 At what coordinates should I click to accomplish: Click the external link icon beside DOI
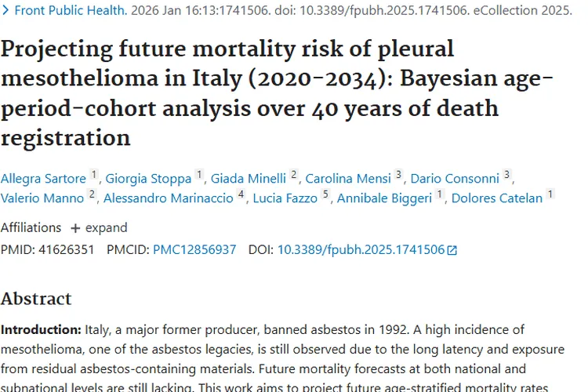click(452, 250)
